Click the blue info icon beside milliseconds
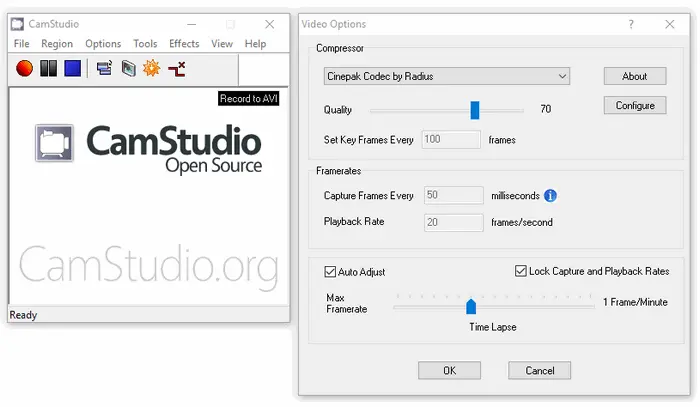The height and width of the screenshot is (407, 700). (x=550, y=195)
